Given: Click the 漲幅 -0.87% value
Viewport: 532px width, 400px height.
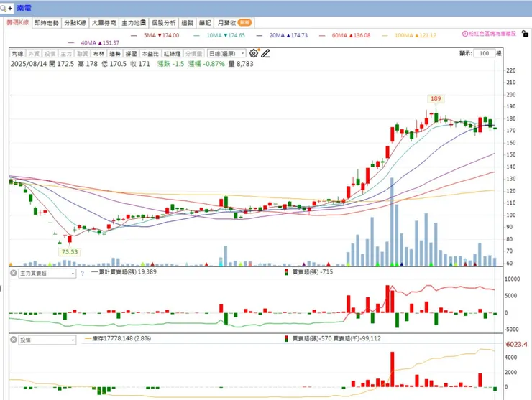Looking at the screenshot, I should point(206,64).
